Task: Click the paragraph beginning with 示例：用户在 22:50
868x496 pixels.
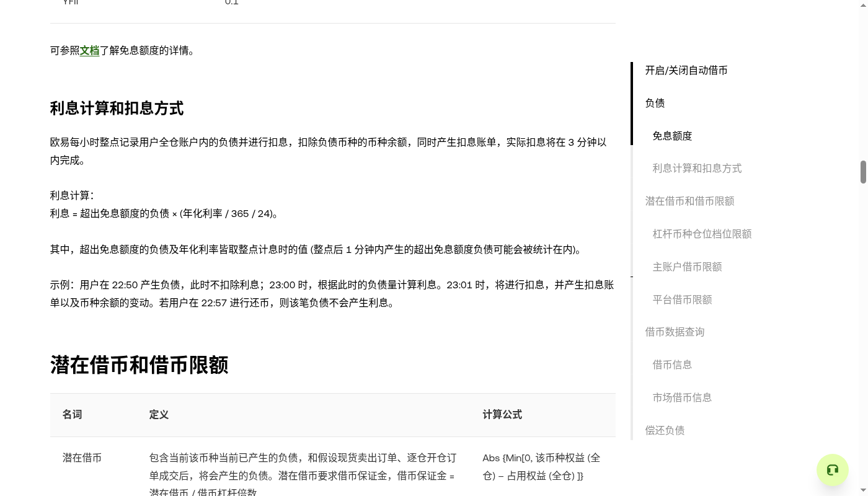Action: click(x=332, y=294)
